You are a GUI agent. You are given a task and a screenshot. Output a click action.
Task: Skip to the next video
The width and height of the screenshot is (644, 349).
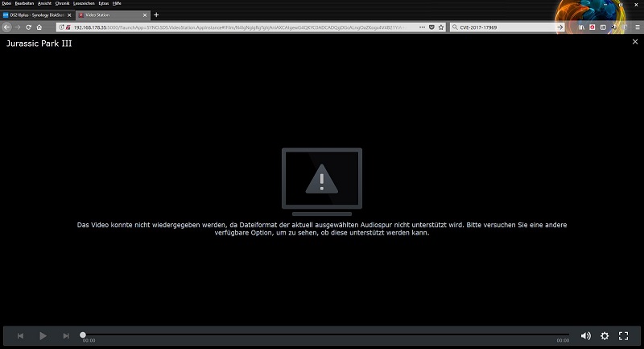click(66, 335)
